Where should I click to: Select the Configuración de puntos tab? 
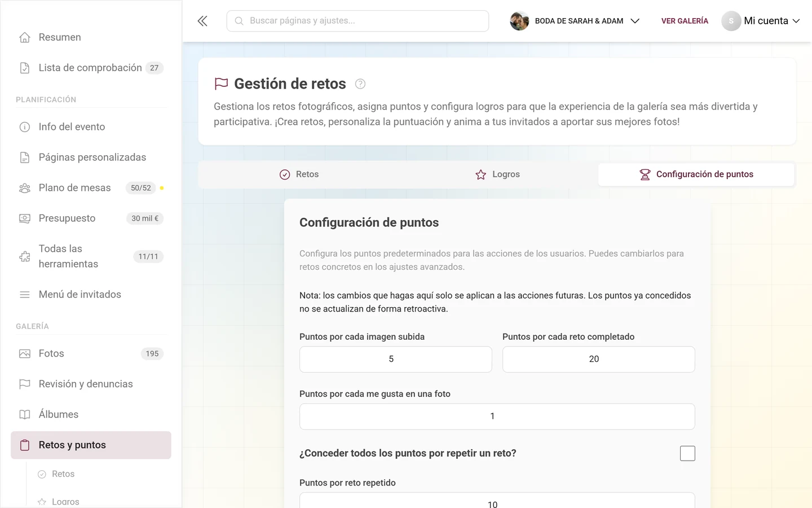(x=696, y=174)
